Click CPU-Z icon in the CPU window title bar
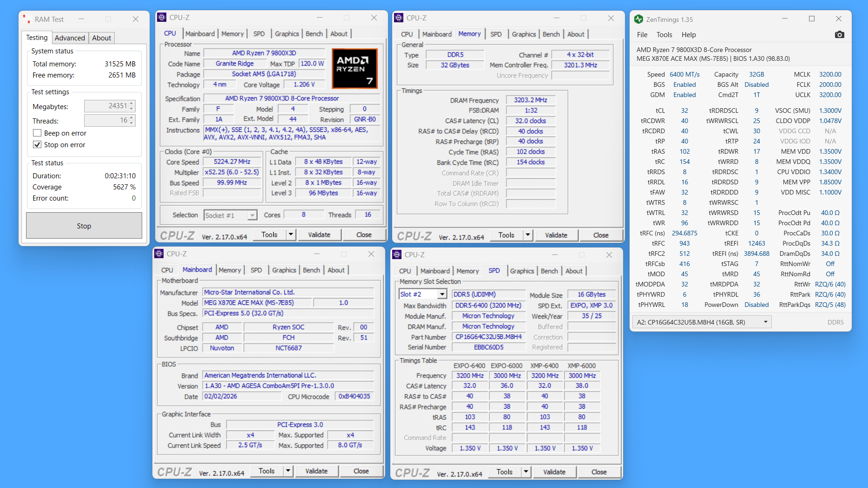This screenshot has width=868, height=488. click(162, 18)
